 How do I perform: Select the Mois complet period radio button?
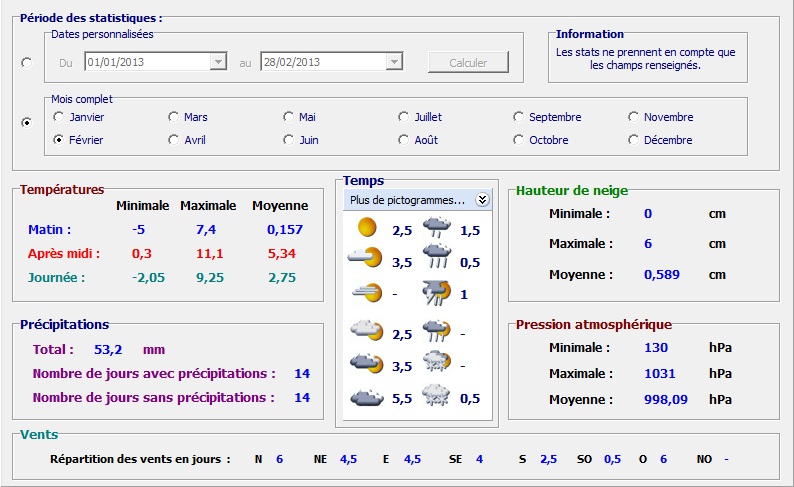27,123
